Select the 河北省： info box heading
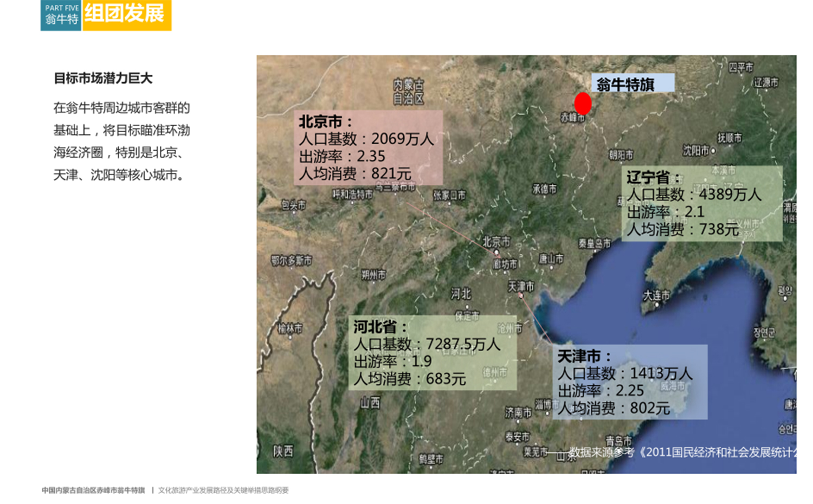The width and height of the screenshot is (813, 504). 380,327
